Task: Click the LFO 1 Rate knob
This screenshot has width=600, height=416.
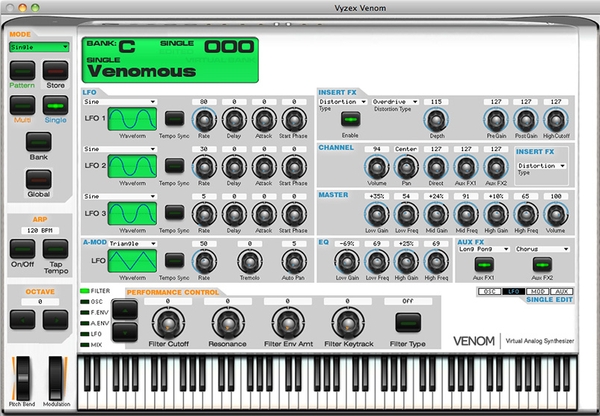Action: pyautogui.click(x=204, y=120)
